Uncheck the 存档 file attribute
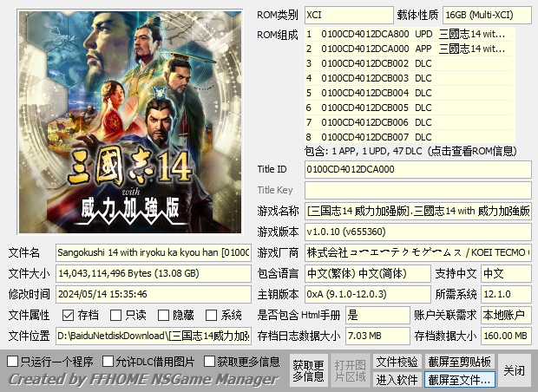538x392 pixels. [68, 315]
